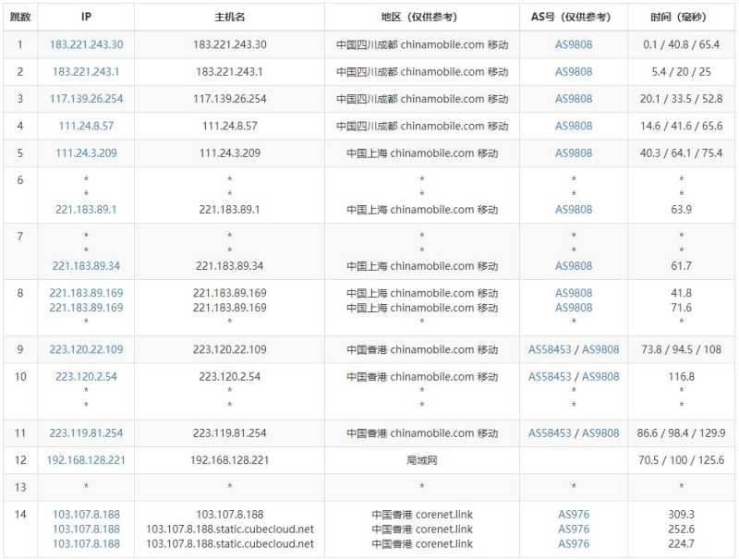Select the IP column header
The image size is (739, 560).
pyautogui.click(x=86, y=17)
